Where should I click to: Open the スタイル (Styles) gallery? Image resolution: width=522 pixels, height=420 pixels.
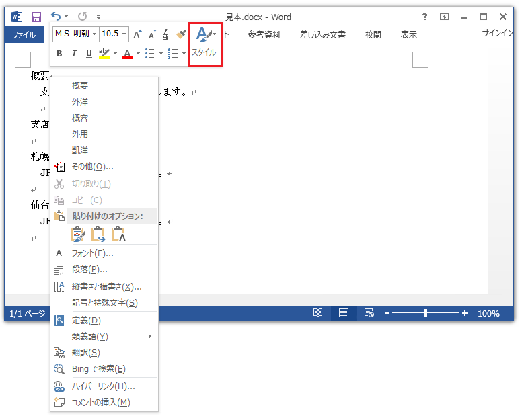coord(205,42)
